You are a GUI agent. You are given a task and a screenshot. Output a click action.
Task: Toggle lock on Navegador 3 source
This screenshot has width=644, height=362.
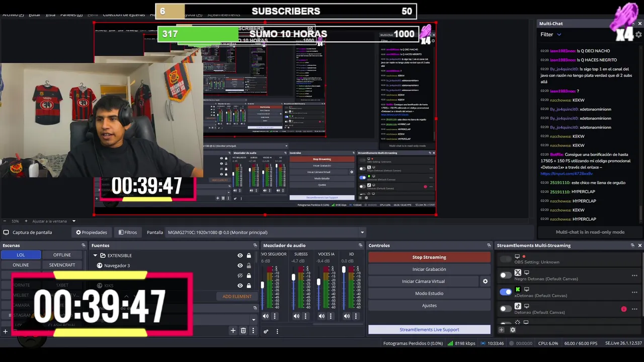click(249, 265)
